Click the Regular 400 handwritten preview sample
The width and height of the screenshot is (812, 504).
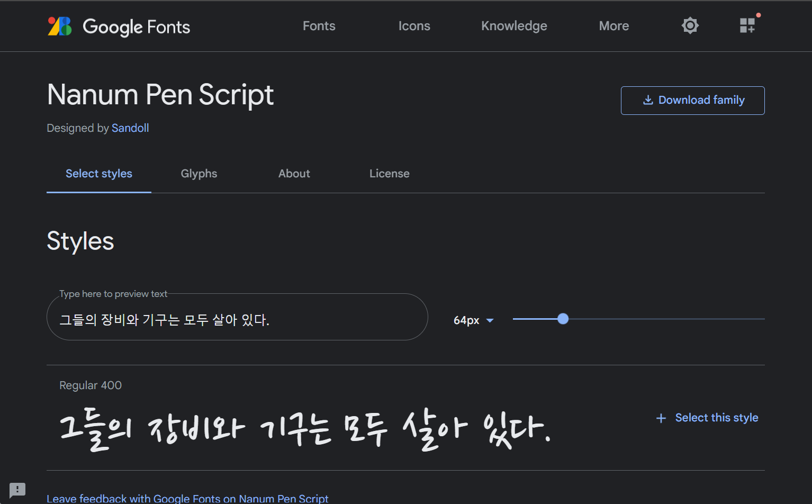[305, 429]
